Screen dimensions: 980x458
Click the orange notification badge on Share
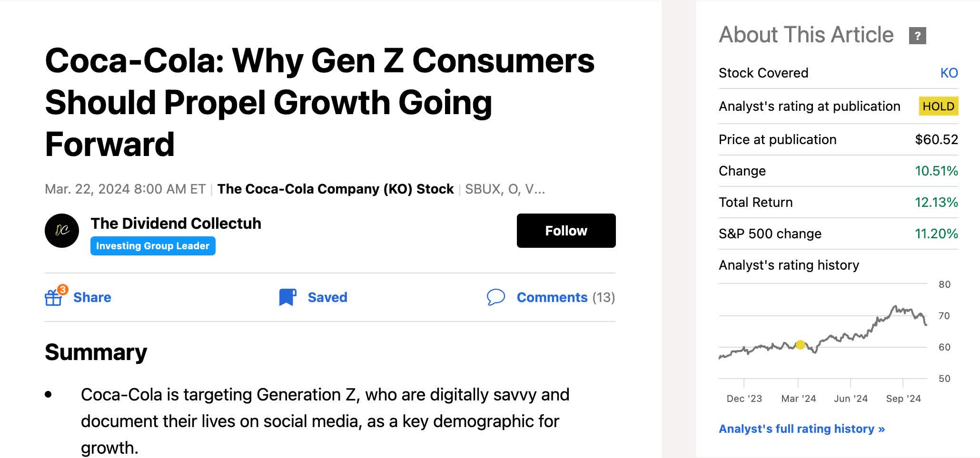[62, 289]
